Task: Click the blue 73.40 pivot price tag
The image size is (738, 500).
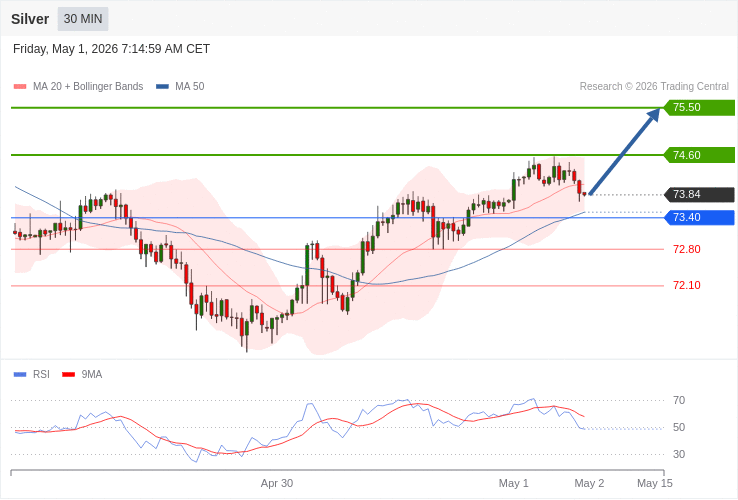Action: coord(699,217)
